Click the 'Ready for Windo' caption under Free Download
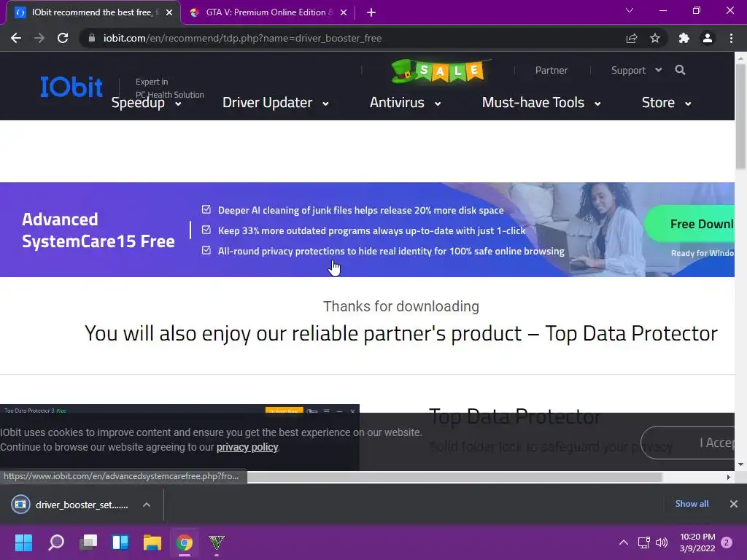 703,253
